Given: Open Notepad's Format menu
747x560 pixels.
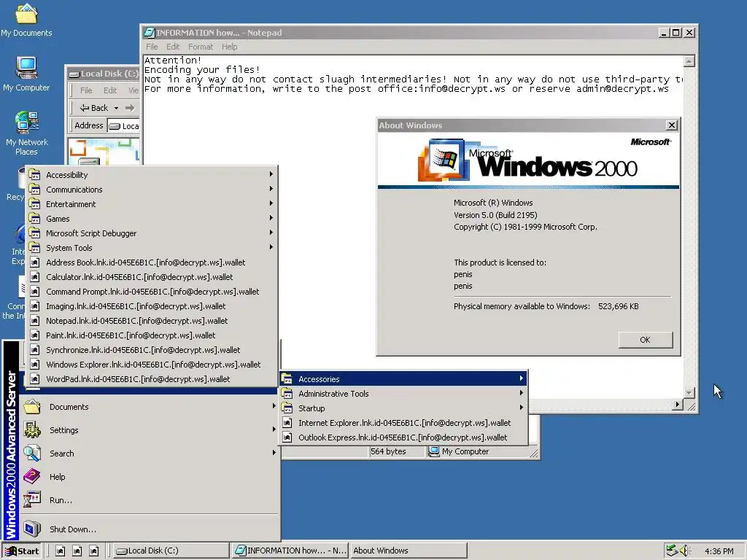Looking at the screenshot, I should (201, 47).
